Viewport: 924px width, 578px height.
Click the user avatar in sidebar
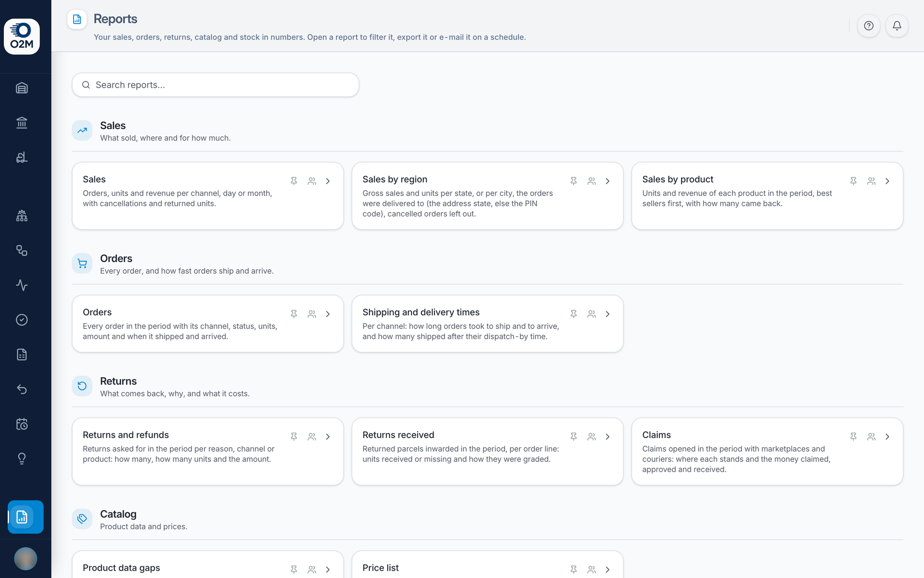26,559
